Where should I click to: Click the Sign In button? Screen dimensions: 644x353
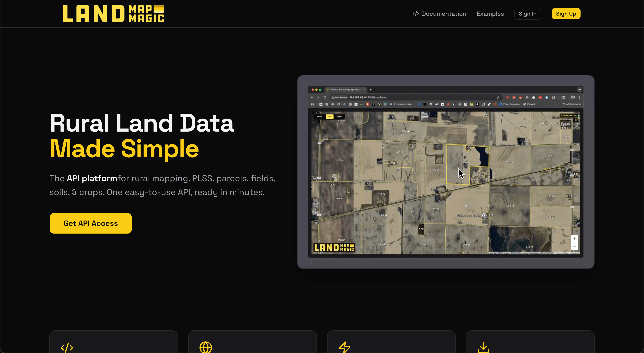tap(528, 14)
